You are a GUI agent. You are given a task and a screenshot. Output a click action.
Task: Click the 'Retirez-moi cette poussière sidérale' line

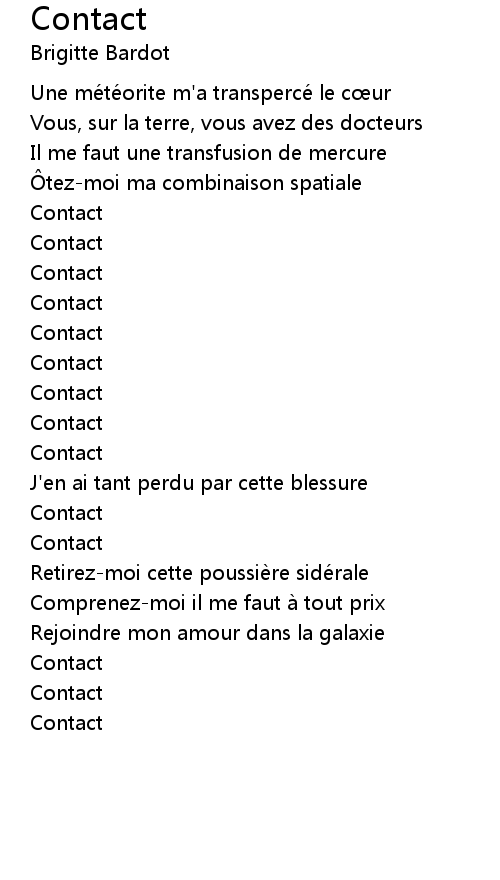199,573
